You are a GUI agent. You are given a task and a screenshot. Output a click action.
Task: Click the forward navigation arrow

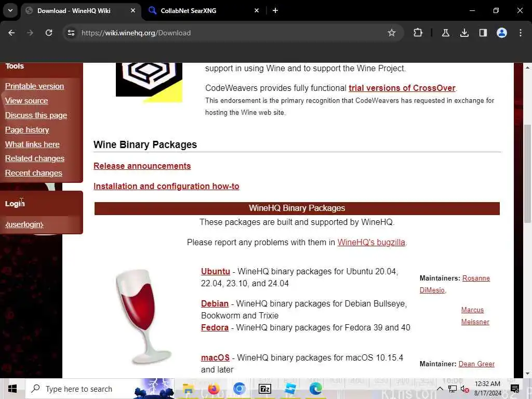30,33
